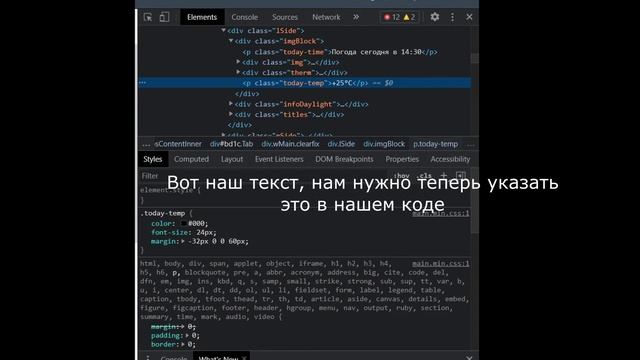Viewport: 640px width, 360px height.
Task: Click the 2 warnings counter badge
Action: [x=409, y=17]
